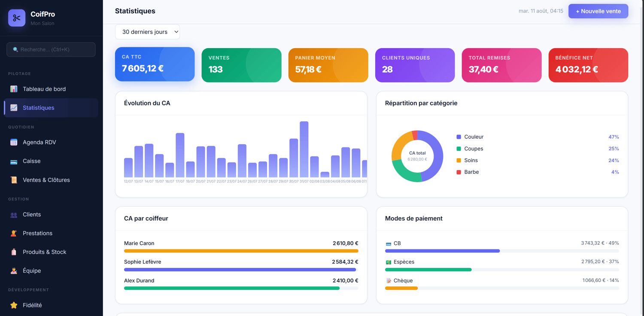Click the Bénéfice net red card
The width and height of the screenshot is (644, 316).
588,65
